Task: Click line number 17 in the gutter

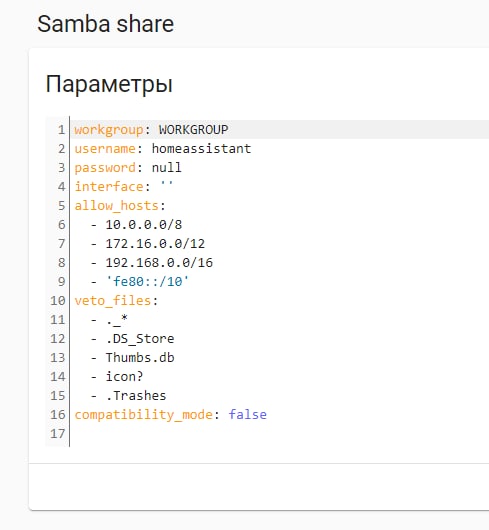Action: [x=58, y=434]
